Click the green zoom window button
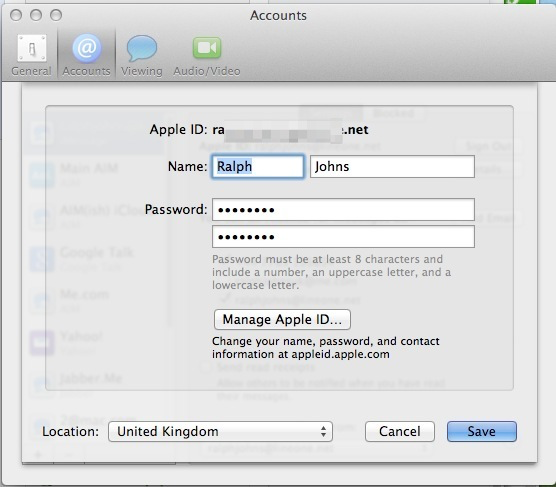This screenshot has height=487, width=556. (56, 15)
